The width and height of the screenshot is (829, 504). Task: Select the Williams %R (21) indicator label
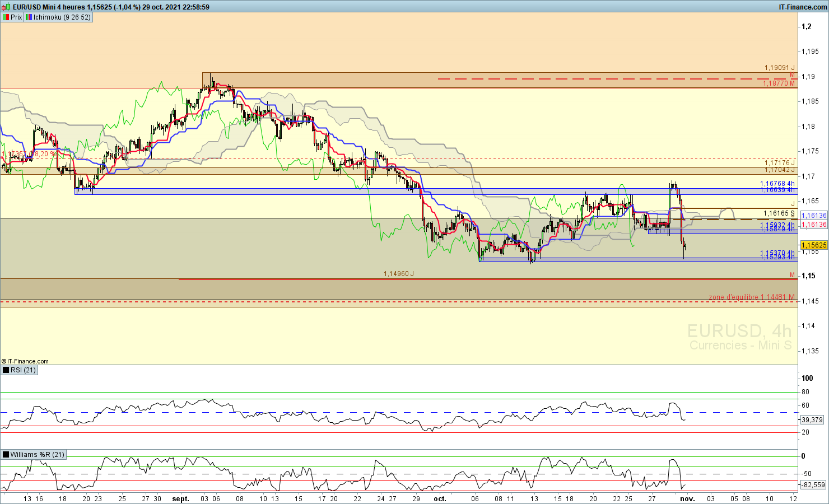pyautogui.click(x=37, y=455)
